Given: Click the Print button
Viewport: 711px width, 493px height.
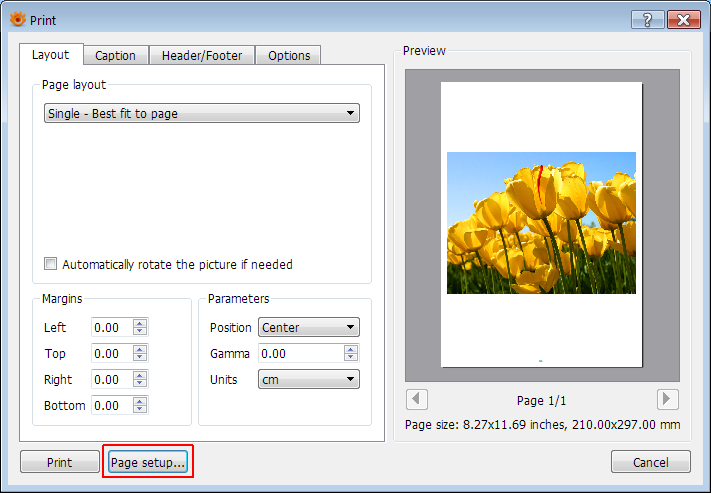Looking at the screenshot, I should click(60, 462).
